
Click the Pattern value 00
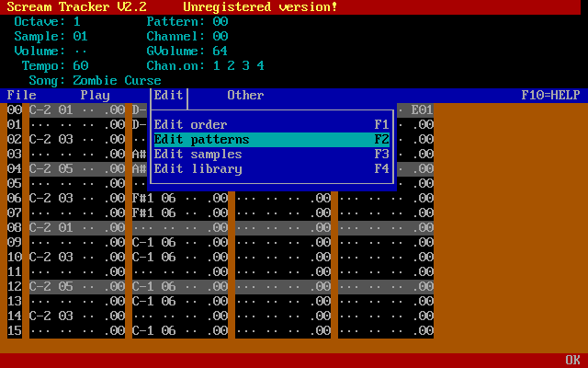[220, 21]
